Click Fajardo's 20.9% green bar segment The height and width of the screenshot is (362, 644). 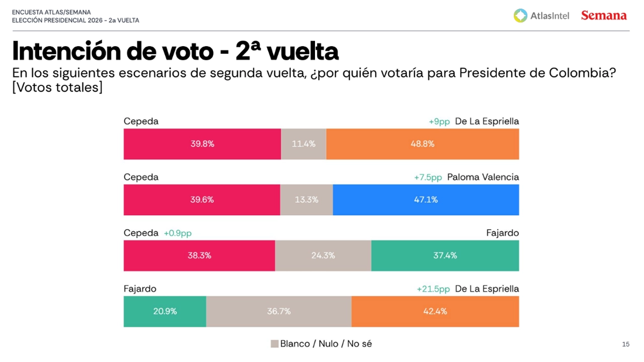[165, 311]
